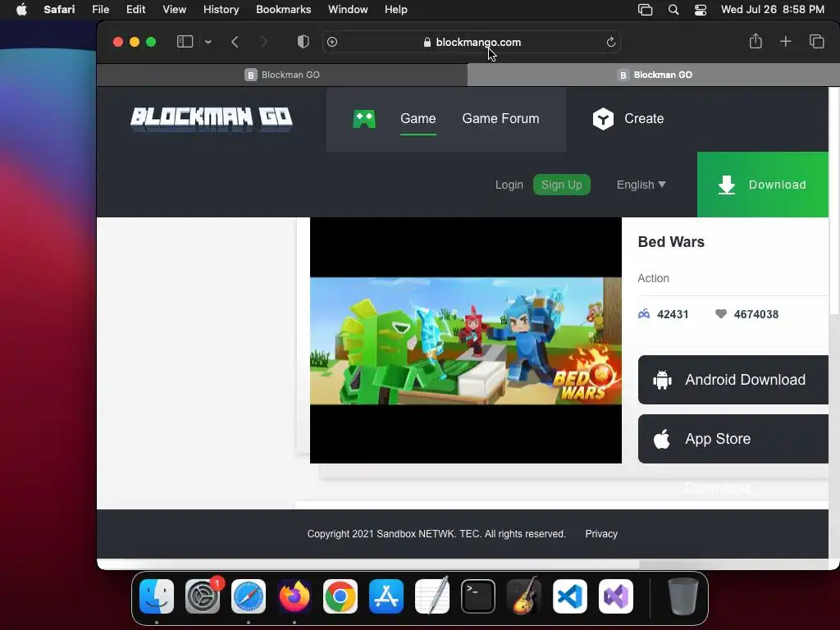The width and height of the screenshot is (840, 630).
Task: Click the horizontal scrollbar at page bottom
Action: coord(367,564)
